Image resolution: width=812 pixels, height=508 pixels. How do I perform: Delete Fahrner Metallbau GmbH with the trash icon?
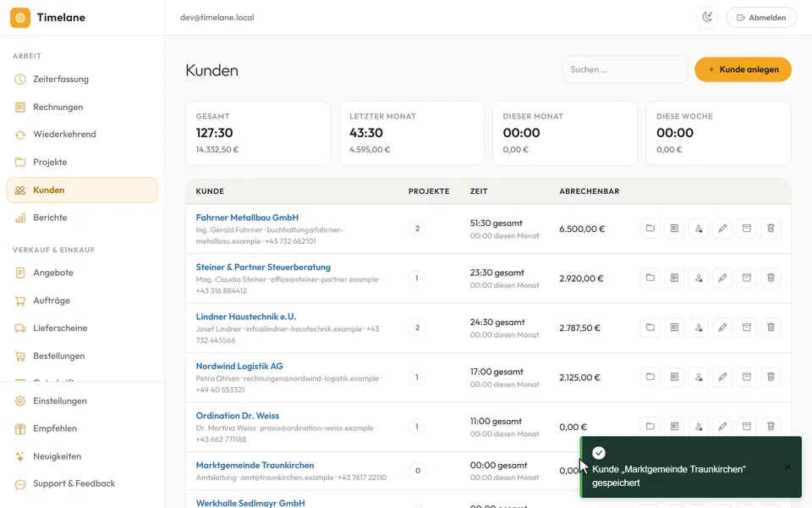coord(771,229)
